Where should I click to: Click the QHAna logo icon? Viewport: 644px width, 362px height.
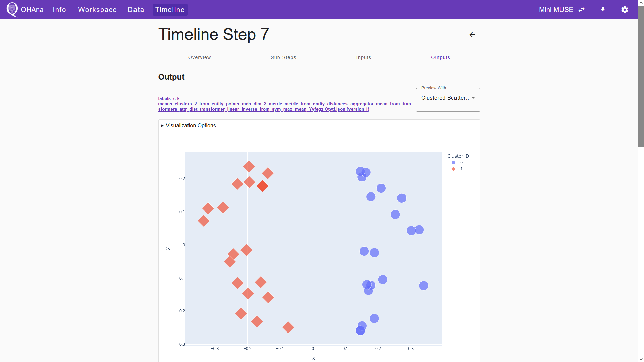(12, 9)
